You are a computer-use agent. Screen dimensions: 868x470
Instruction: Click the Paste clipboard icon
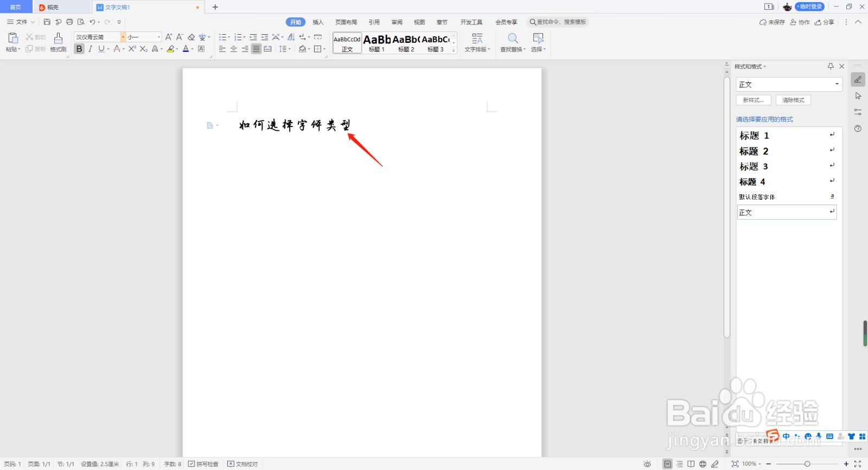coord(13,38)
